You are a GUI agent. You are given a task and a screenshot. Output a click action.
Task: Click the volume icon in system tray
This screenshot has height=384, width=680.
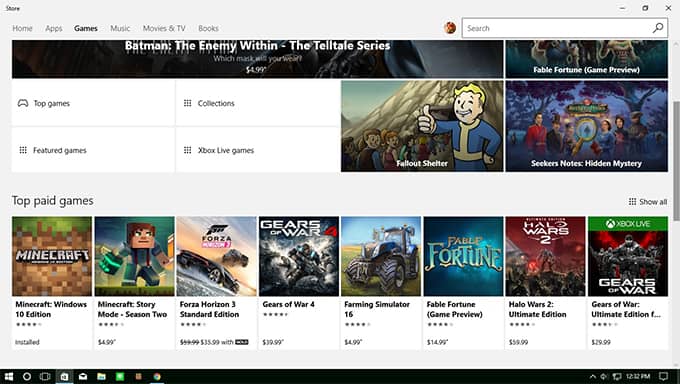[604, 376]
